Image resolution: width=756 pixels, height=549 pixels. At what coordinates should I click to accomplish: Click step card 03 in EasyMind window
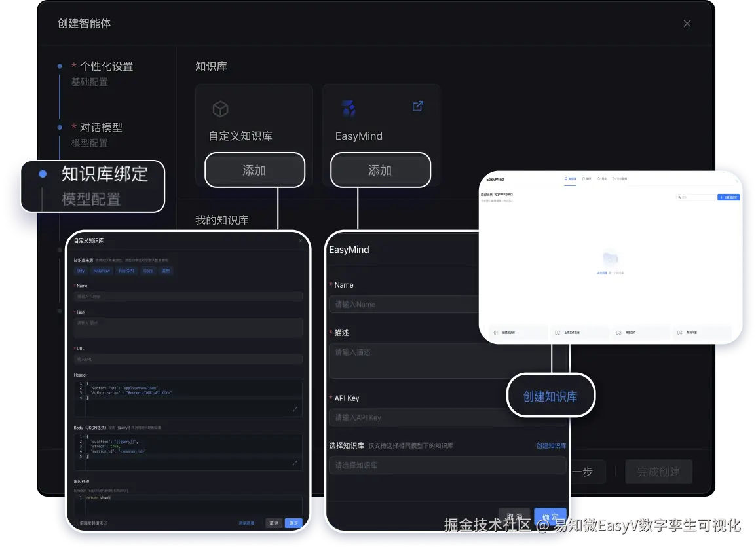[641, 333]
